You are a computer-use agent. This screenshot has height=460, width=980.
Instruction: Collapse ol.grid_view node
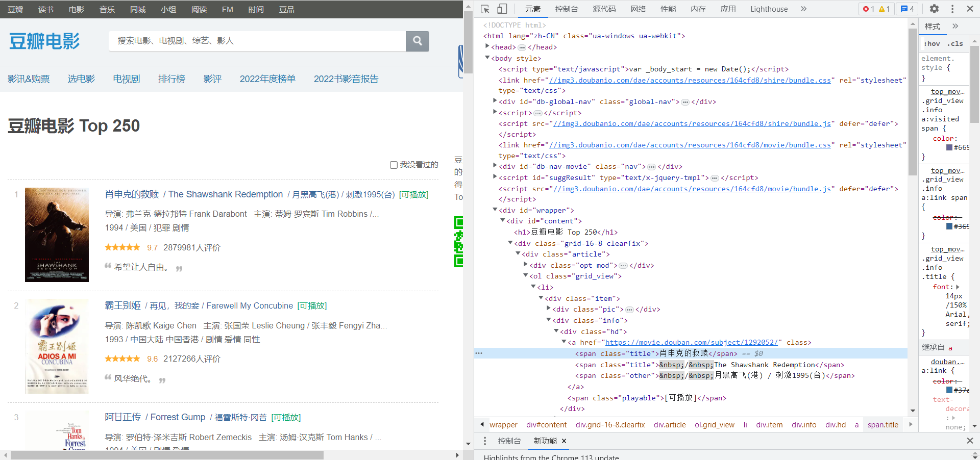pos(525,275)
